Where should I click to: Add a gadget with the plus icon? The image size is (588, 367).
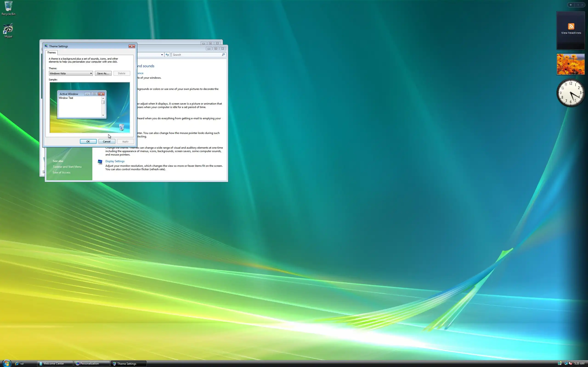(x=571, y=5)
